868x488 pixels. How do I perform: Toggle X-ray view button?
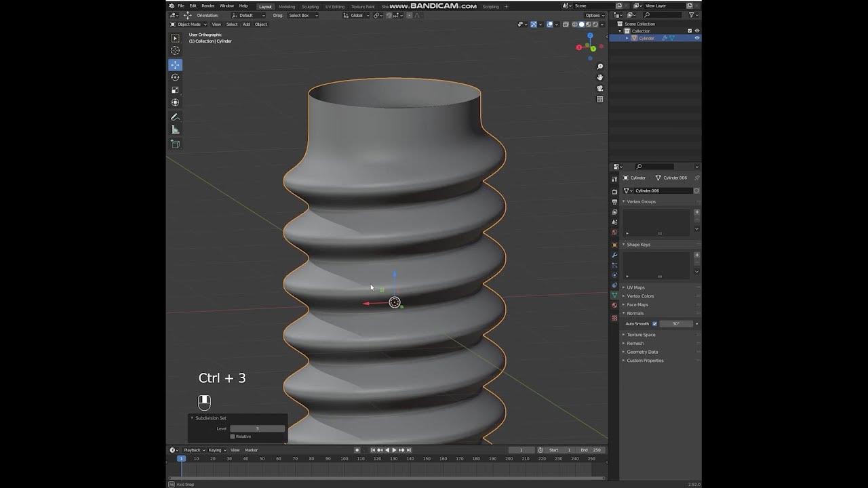pyautogui.click(x=566, y=24)
